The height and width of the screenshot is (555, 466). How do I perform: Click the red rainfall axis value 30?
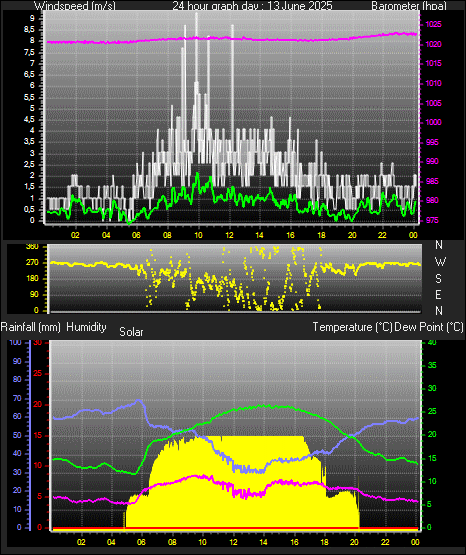(x=38, y=343)
